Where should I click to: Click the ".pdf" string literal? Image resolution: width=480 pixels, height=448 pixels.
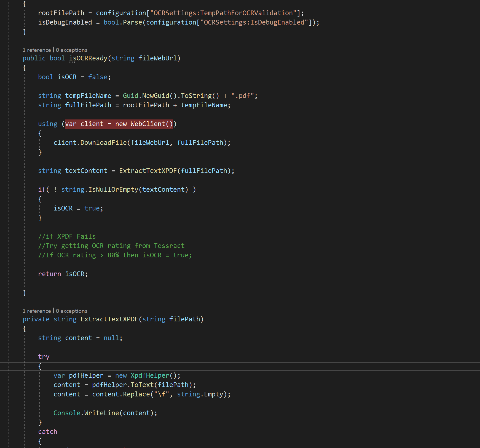[x=243, y=96]
